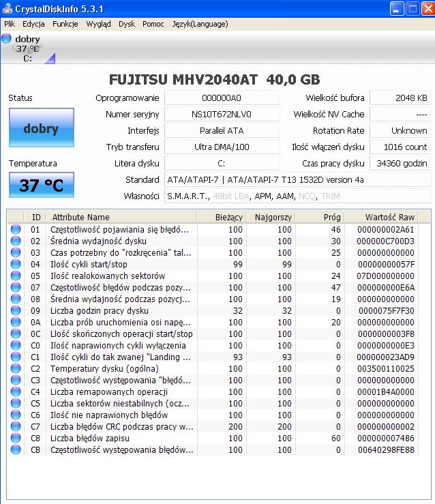Image resolution: width=435 pixels, height=504 pixels.
Task: Select 'Temperatury dysku (ogólna)' row text
Action: (104, 369)
